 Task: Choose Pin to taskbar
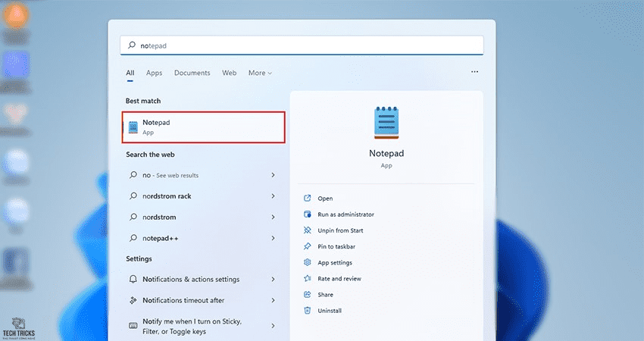pyautogui.click(x=336, y=246)
